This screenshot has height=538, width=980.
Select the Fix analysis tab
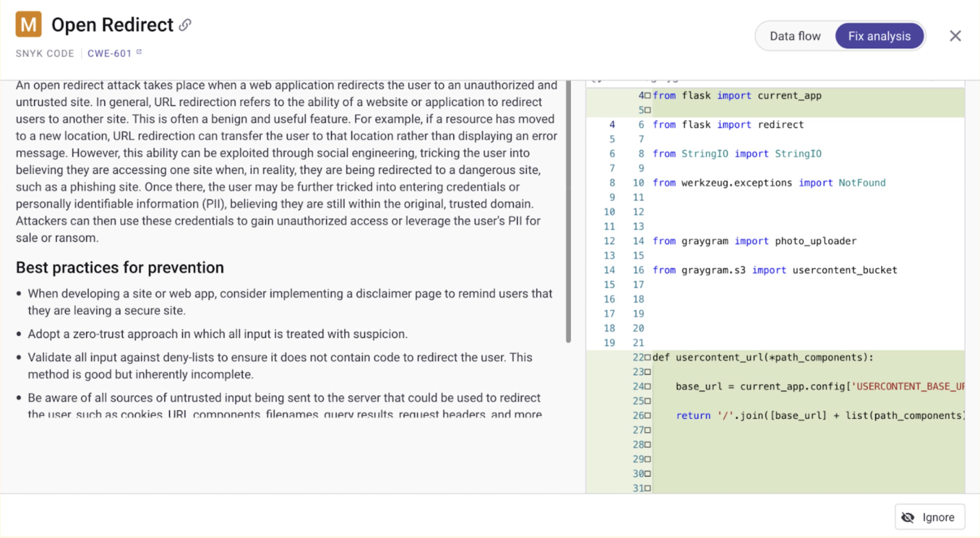879,36
